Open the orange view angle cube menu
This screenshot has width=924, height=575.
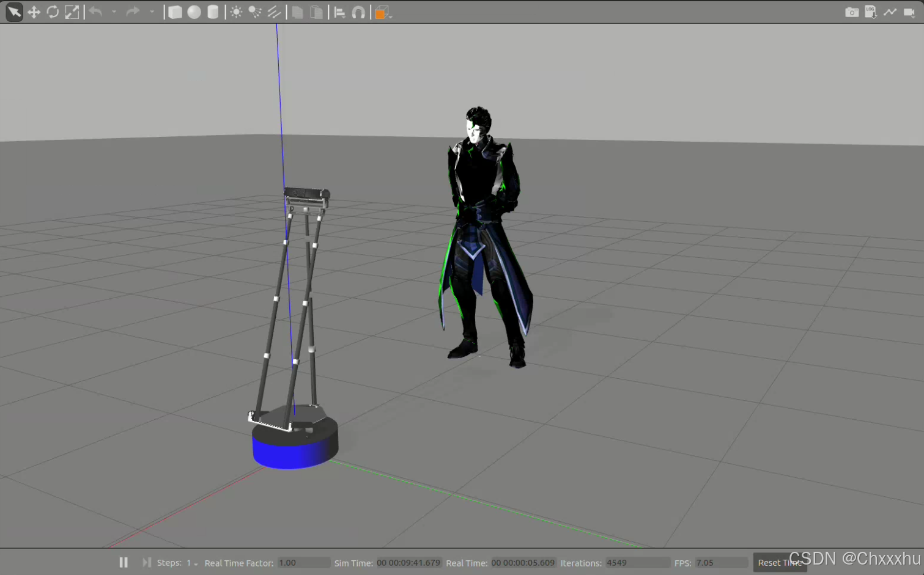(x=382, y=12)
